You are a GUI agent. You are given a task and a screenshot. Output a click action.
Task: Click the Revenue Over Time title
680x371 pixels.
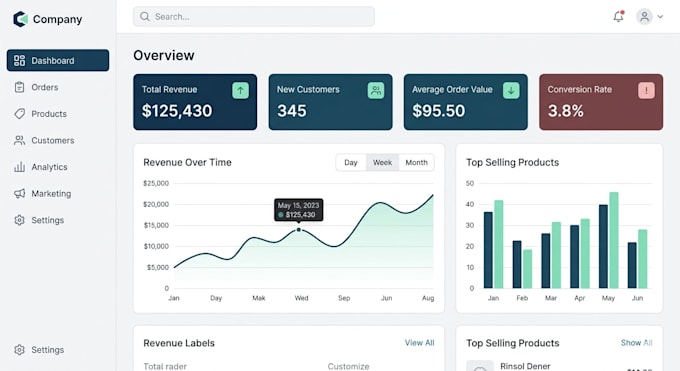(x=187, y=162)
